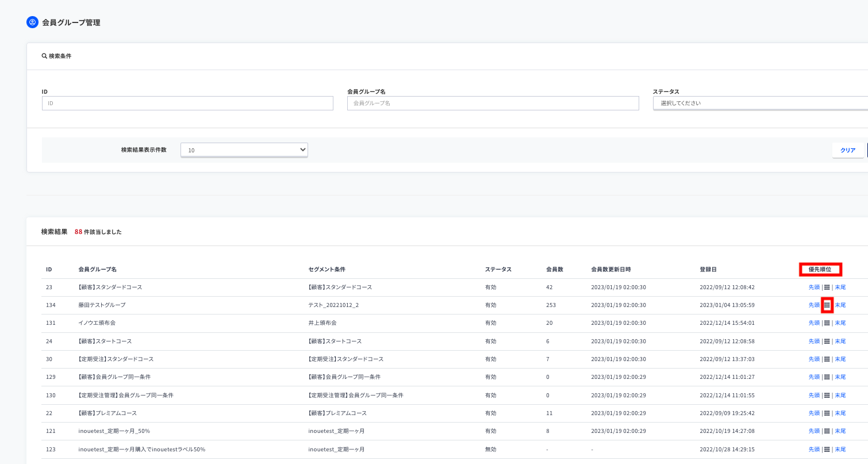This screenshot has height=464, width=868.
Task: Open the ステータス selection dropdown
Action: 760,103
